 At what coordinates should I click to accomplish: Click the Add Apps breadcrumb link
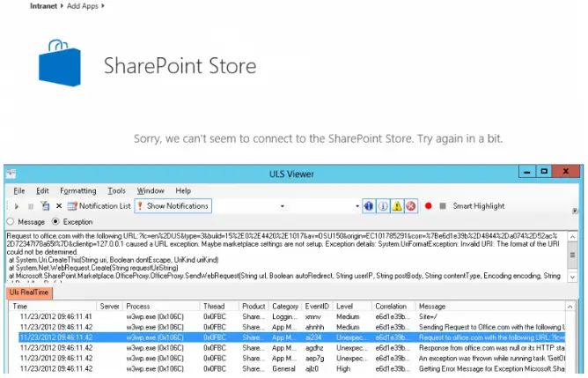point(82,6)
